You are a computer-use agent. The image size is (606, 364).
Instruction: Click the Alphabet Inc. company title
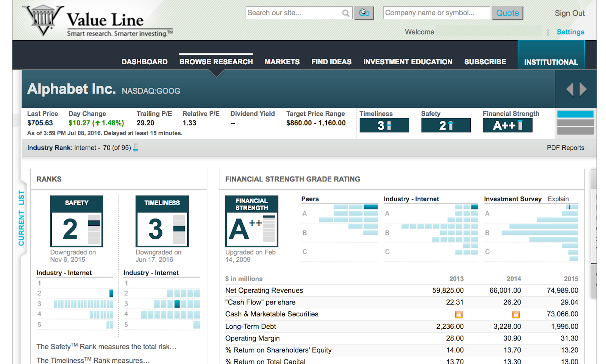tap(72, 89)
